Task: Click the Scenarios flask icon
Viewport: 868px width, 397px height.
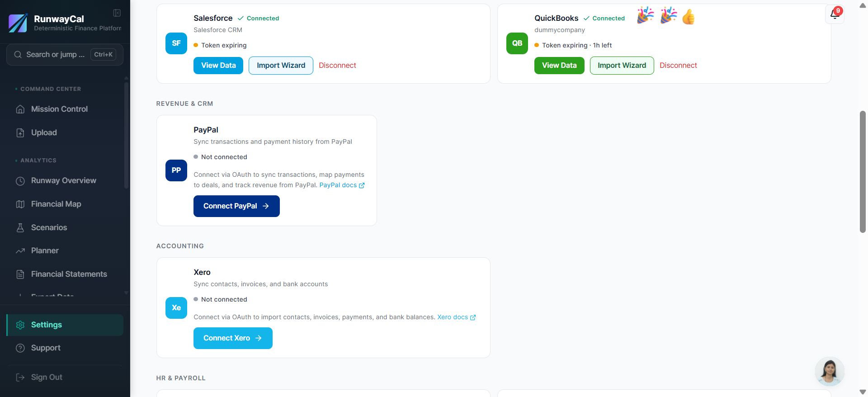Action: [x=20, y=227]
